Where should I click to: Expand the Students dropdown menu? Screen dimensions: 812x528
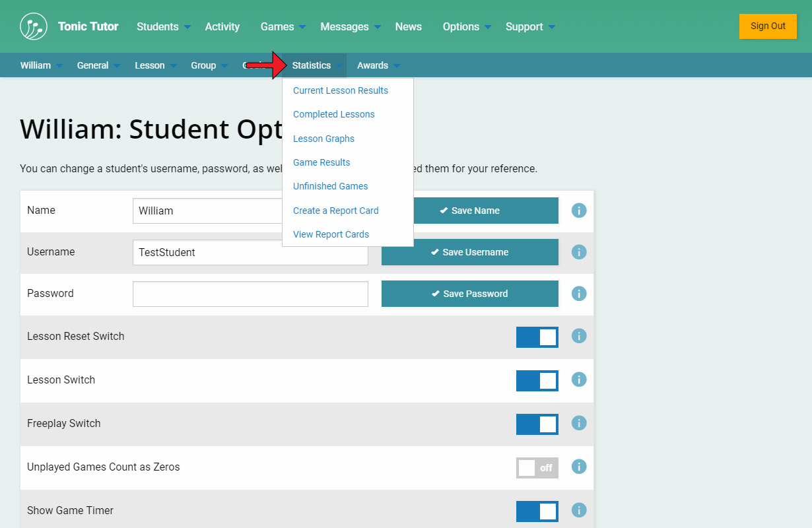[x=163, y=26]
